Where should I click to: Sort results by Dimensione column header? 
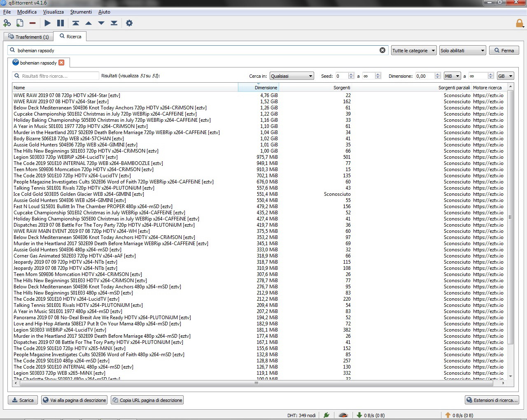259,87
